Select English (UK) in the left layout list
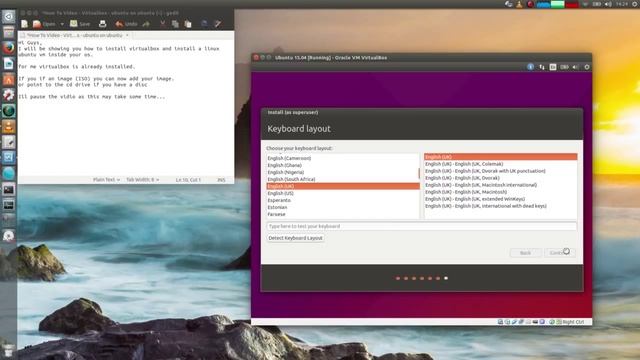This screenshot has width=640, height=360. coord(343,186)
